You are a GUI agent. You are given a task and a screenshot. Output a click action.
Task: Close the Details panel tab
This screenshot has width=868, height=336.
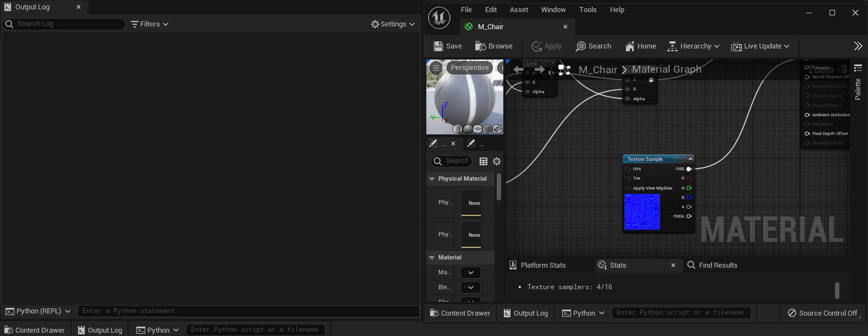pos(453,144)
